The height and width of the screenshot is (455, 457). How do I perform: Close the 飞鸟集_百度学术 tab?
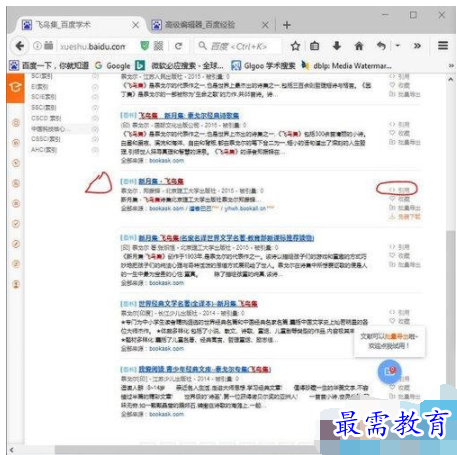point(136,25)
